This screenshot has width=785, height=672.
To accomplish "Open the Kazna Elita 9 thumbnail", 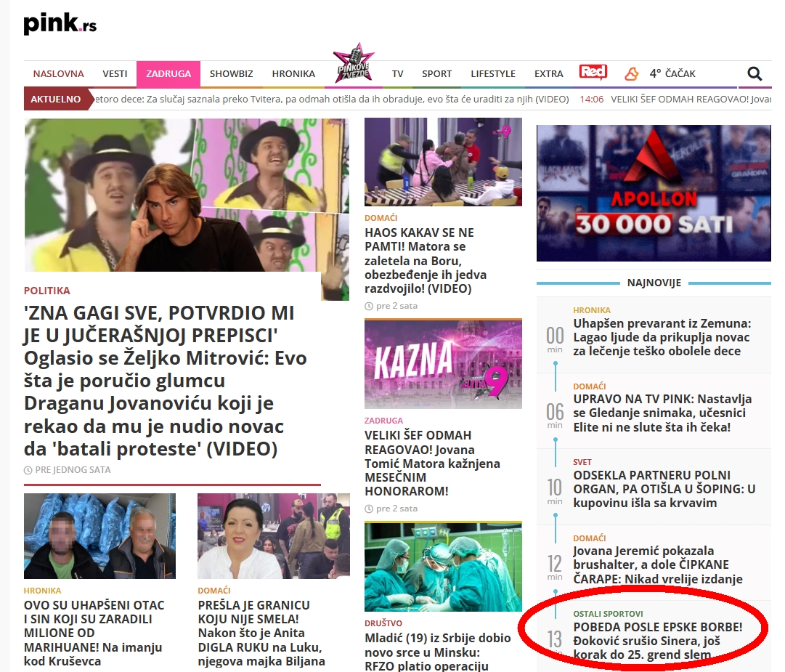I will click(x=443, y=363).
